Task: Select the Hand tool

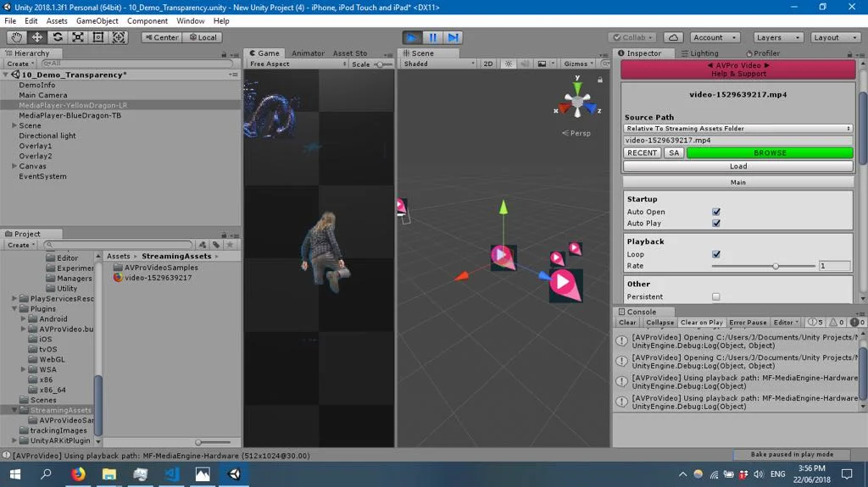Action: click(17, 37)
